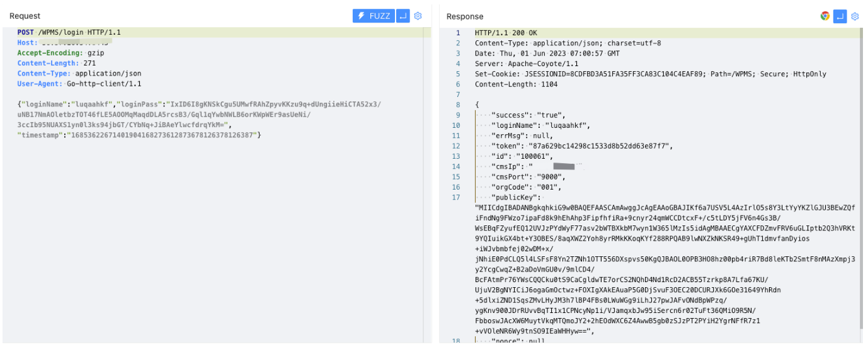This screenshot has width=868, height=347.
Task: Click line number 17 in response gutter
Action: (x=457, y=197)
